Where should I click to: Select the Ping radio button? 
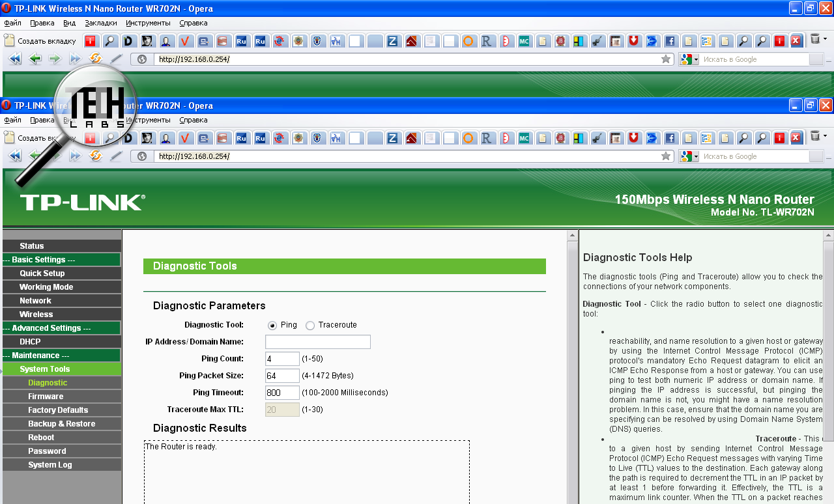tap(272, 326)
